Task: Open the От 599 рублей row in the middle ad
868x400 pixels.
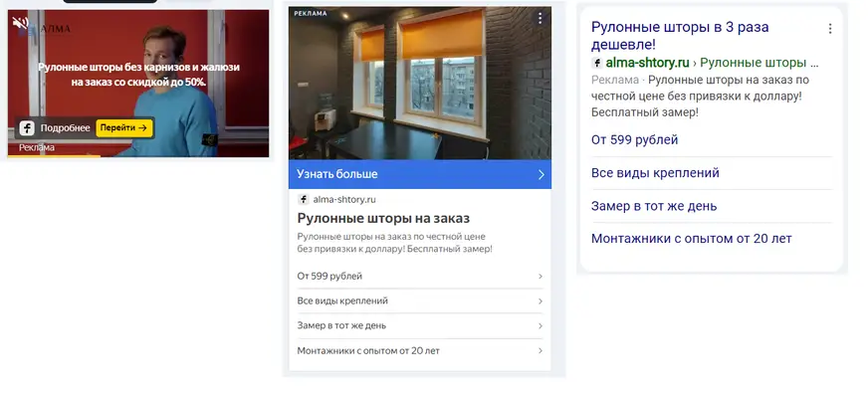Action: [x=420, y=276]
